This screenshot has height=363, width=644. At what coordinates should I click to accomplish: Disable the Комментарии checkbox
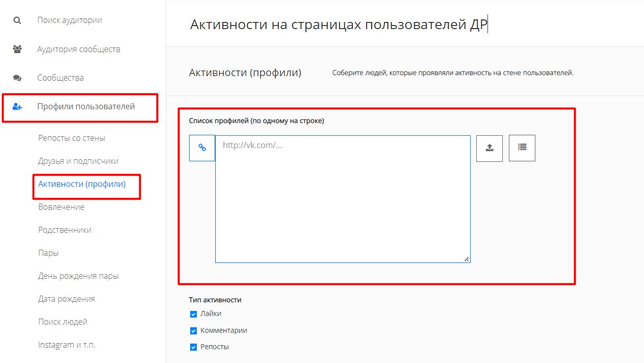point(193,330)
